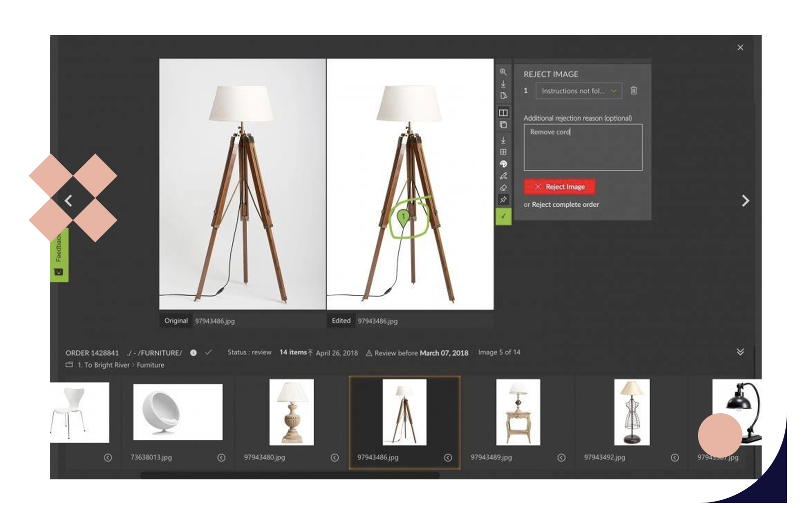Click the Reject complete order link

pos(565,204)
